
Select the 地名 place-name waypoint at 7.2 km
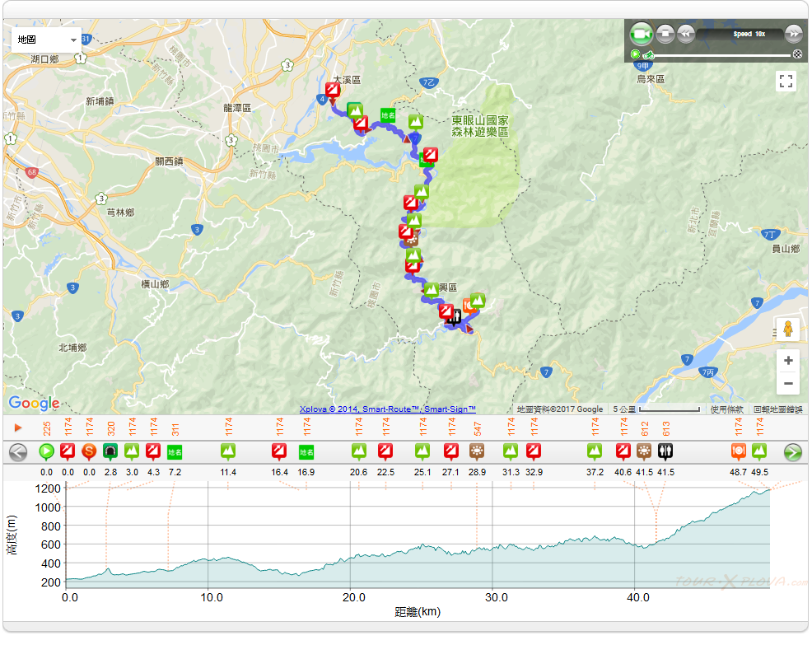(175, 451)
